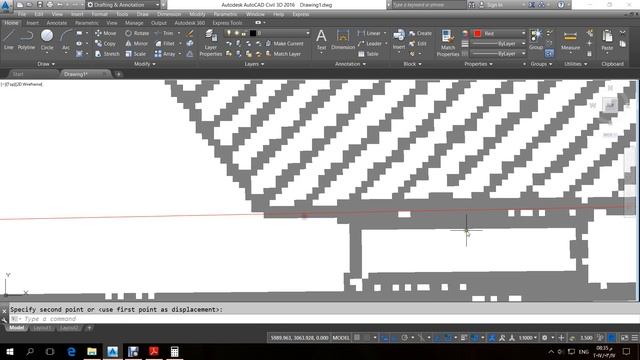640x360 pixels.
Task: Click the Scale tool
Action: [135, 53]
